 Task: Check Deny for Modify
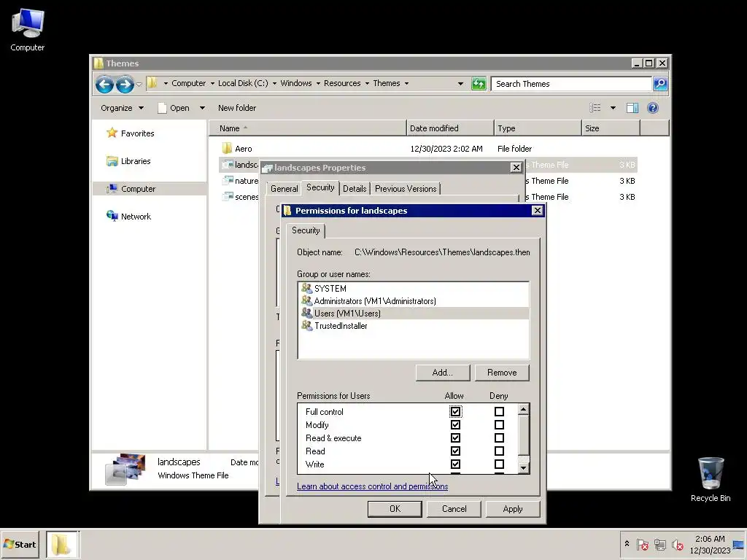[x=499, y=425]
